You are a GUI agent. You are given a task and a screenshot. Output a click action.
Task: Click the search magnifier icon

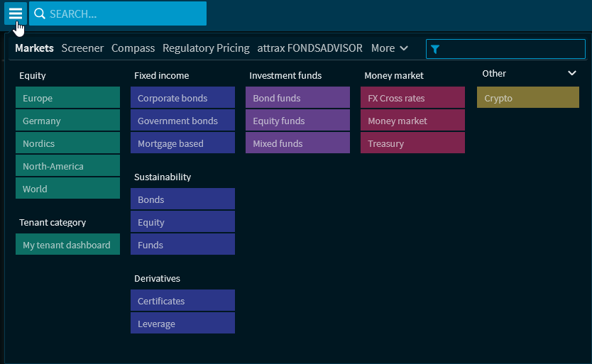pos(40,13)
